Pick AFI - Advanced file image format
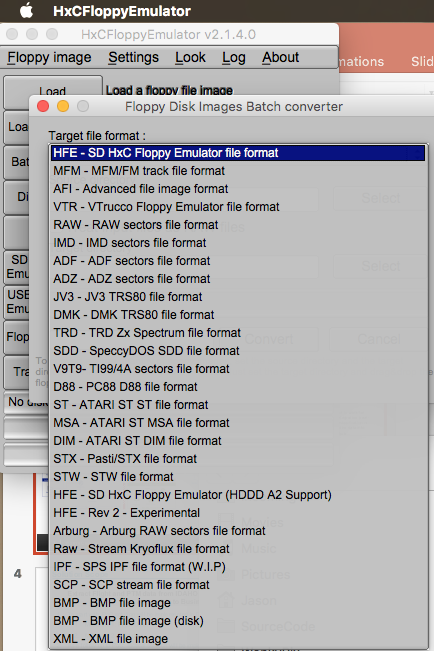Screen dimensions: 434x651 pyautogui.click(x=238, y=189)
